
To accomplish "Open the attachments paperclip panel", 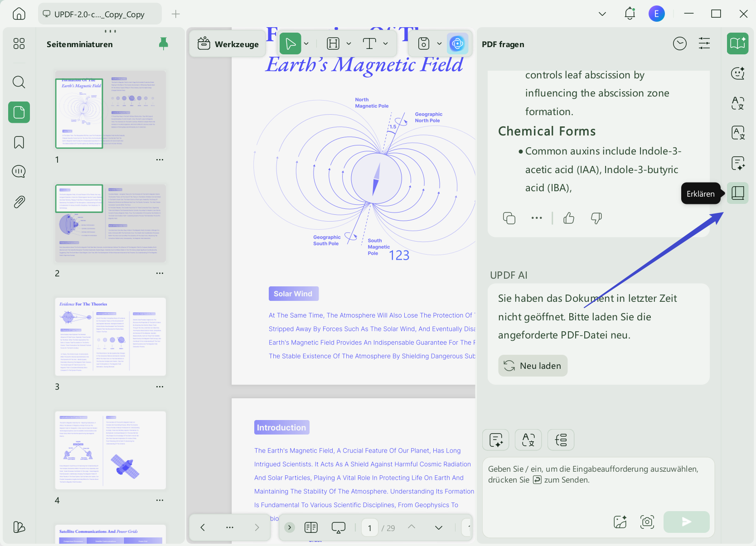I will tap(19, 202).
